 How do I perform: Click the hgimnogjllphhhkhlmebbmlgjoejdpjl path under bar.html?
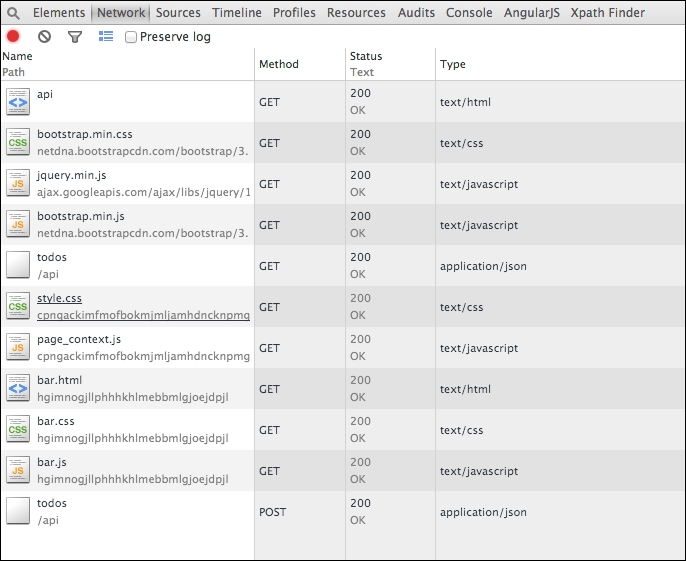pos(133,397)
